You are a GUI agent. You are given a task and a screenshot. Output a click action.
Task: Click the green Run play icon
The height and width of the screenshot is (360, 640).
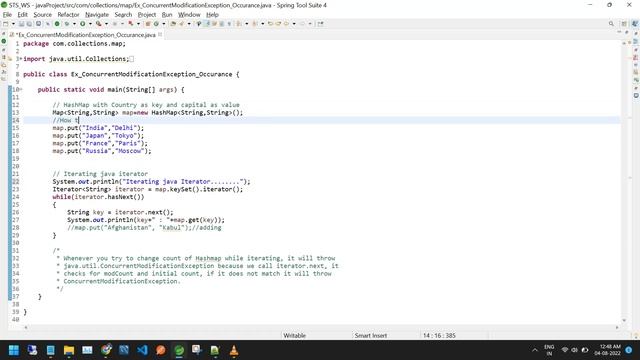(x=82, y=24)
